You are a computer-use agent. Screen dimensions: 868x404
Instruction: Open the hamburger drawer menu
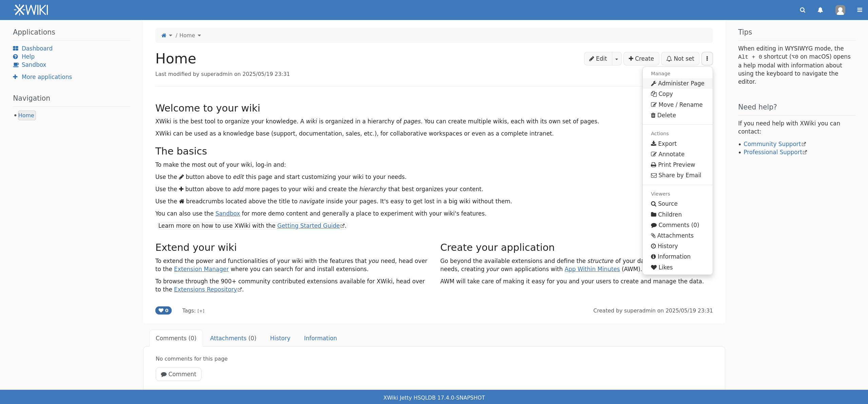[860, 10]
